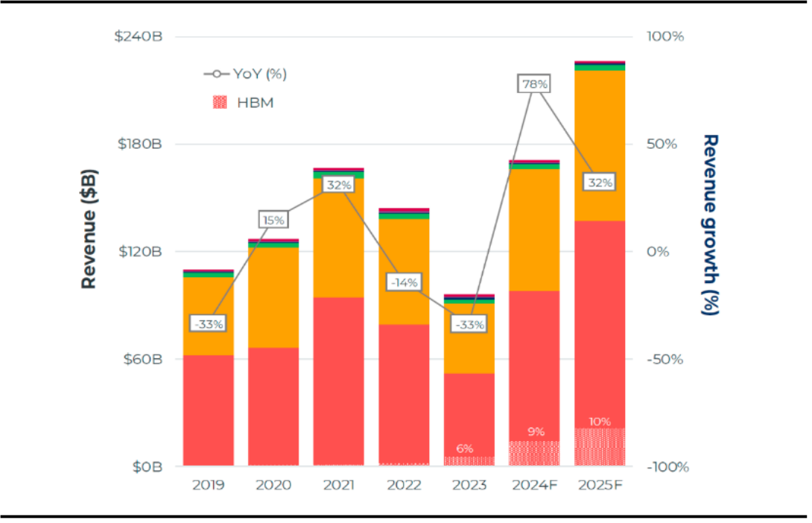
Task: Click the 9% HBM share label
Action: tap(536, 432)
